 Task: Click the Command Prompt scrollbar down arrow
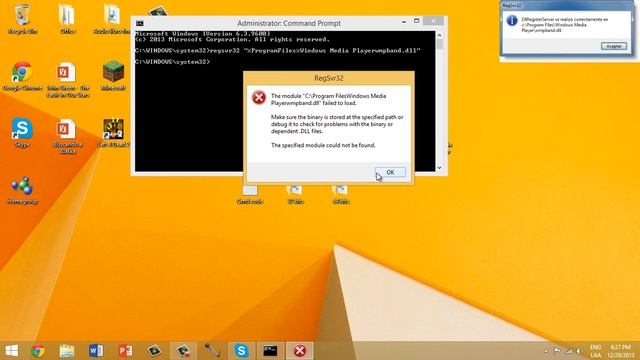point(439,167)
